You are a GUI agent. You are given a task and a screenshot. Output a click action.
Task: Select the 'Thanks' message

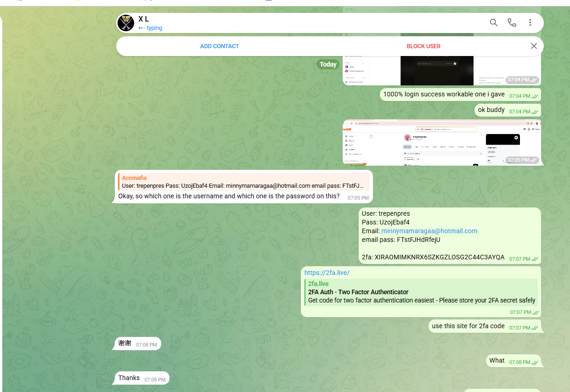tap(141, 378)
